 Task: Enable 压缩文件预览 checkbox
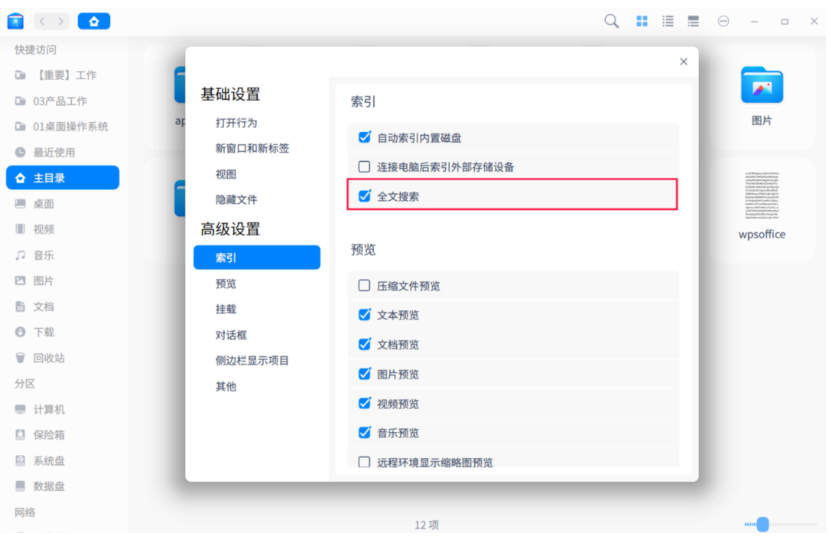pyautogui.click(x=364, y=286)
